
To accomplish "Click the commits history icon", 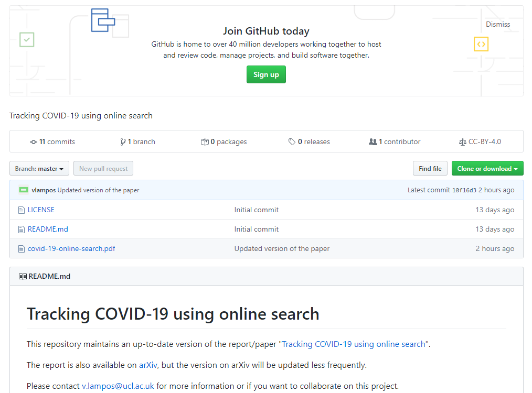I will tap(33, 142).
